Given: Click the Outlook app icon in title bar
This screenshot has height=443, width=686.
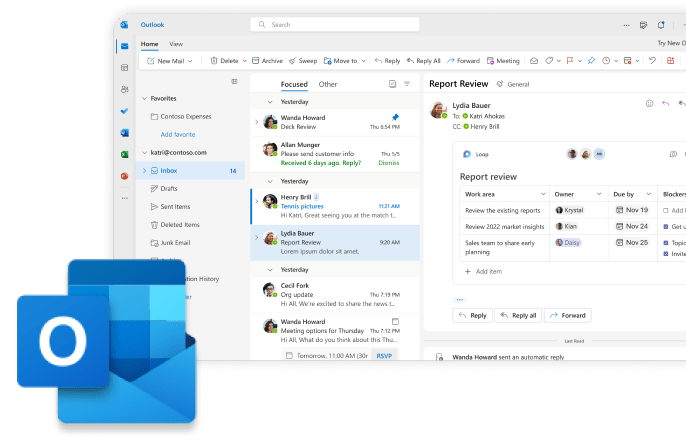Looking at the screenshot, I should click(125, 25).
